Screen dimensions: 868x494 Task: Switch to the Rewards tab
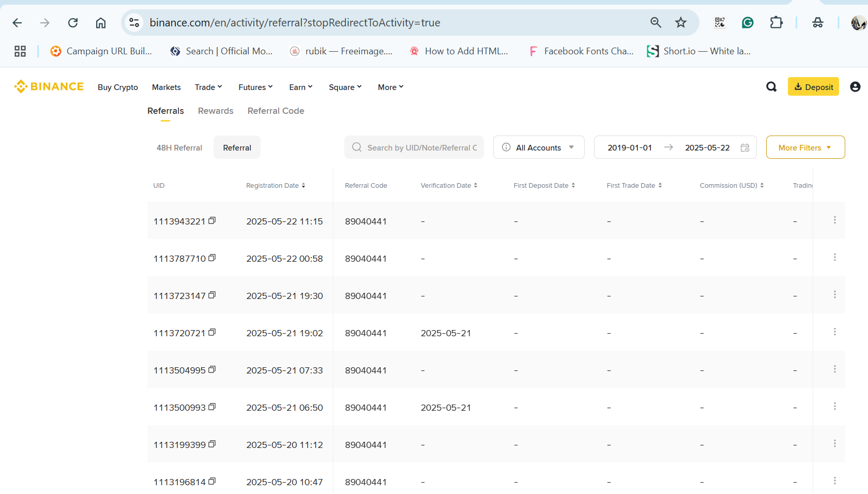[216, 111]
